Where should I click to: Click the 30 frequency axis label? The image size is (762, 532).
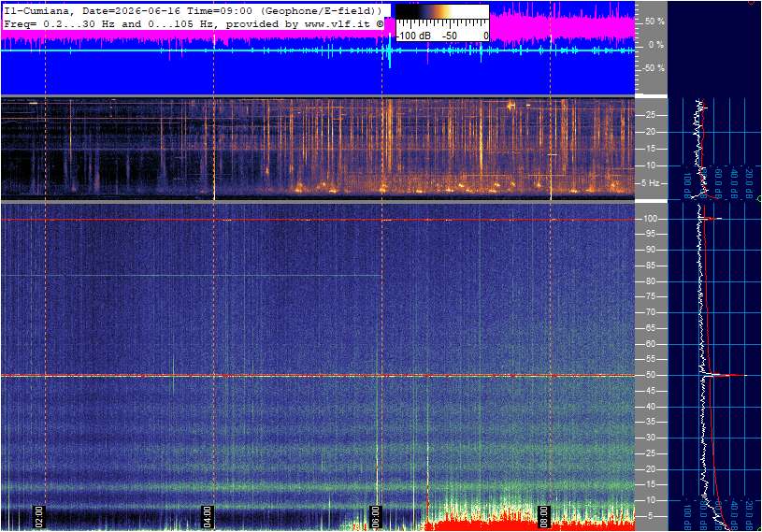[x=650, y=438]
